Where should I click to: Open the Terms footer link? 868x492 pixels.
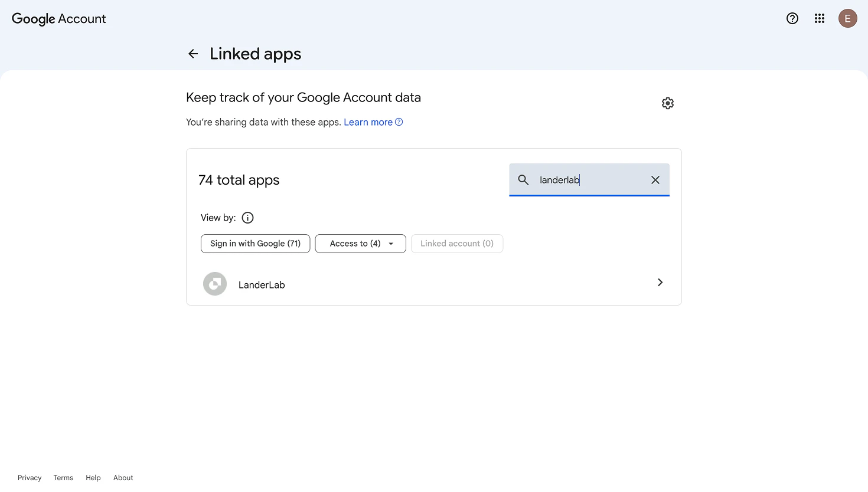[x=63, y=478]
